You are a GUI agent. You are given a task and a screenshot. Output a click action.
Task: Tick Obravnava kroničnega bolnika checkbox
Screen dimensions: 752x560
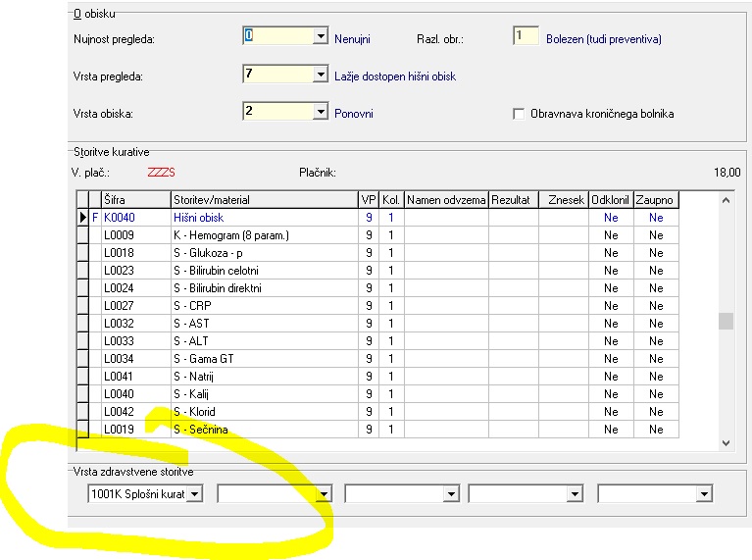(518, 114)
